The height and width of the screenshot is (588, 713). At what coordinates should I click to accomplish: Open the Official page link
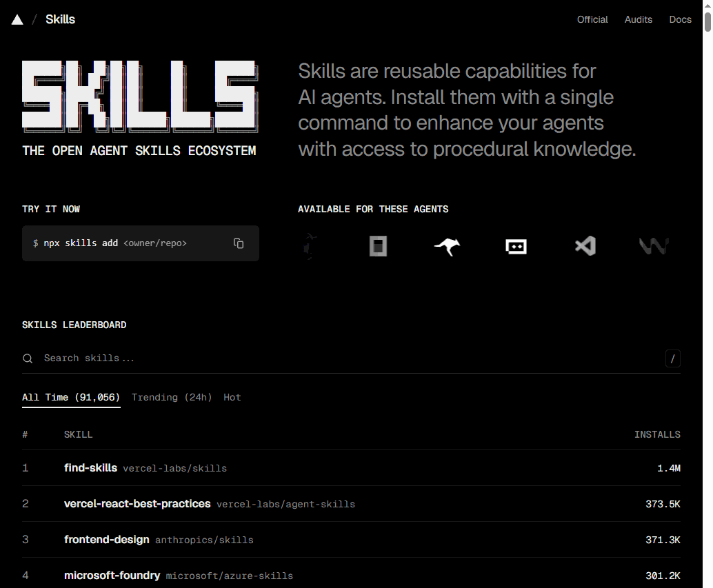point(592,19)
